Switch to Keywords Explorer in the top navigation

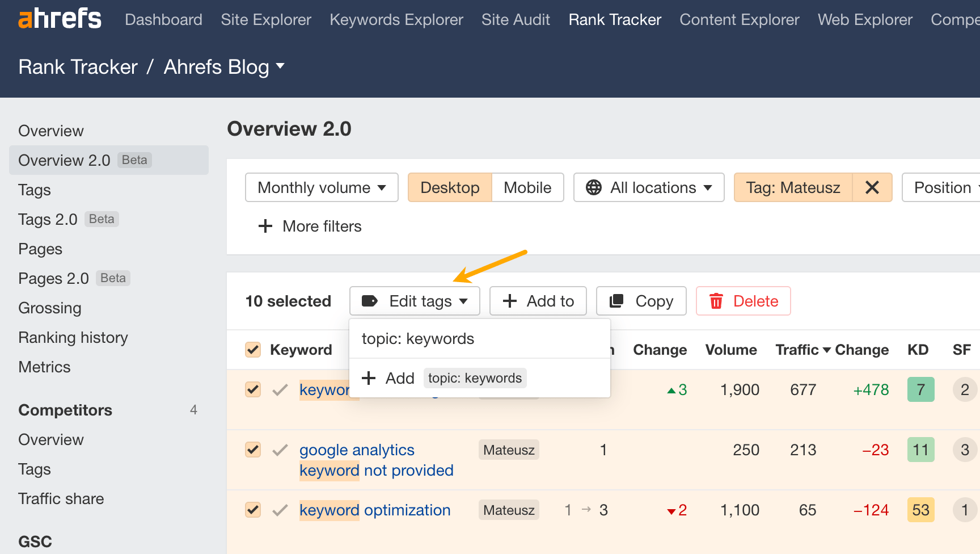pyautogui.click(x=396, y=19)
